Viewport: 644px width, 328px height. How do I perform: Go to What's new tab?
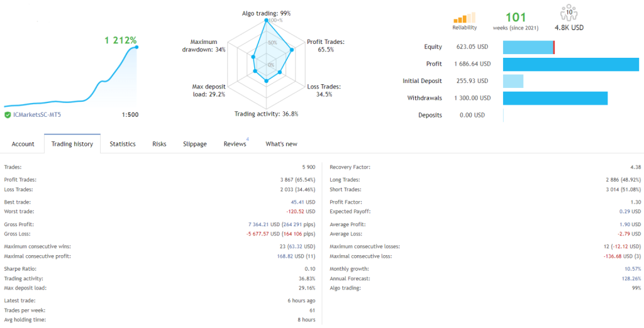[x=281, y=144]
